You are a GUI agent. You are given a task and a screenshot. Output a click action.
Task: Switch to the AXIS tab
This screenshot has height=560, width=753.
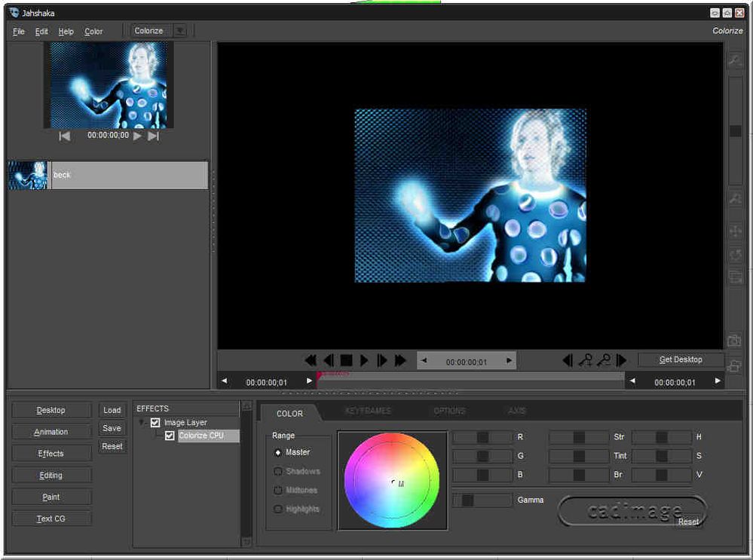[517, 411]
